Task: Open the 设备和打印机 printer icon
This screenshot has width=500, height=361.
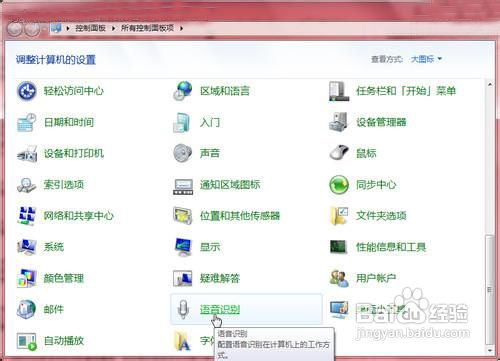Action: [x=27, y=153]
